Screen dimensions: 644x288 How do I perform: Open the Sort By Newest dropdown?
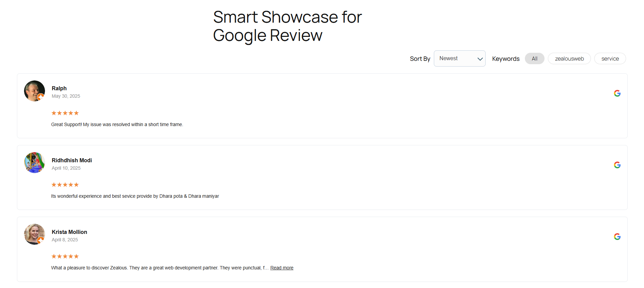(x=460, y=58)
